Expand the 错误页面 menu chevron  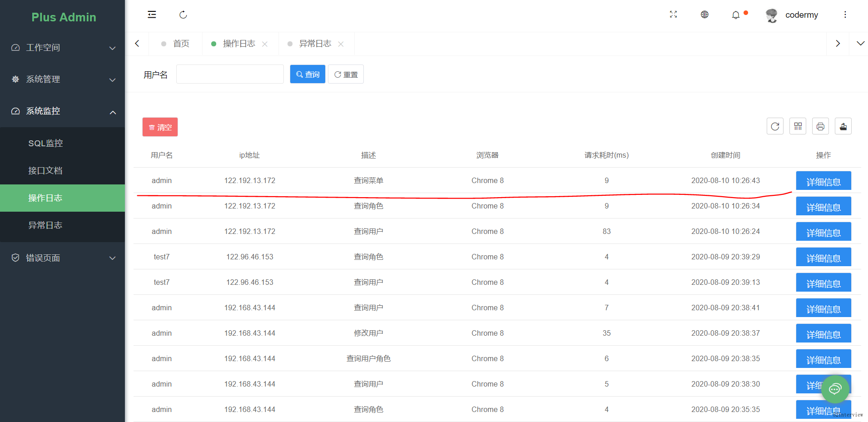tap(113, 258)
